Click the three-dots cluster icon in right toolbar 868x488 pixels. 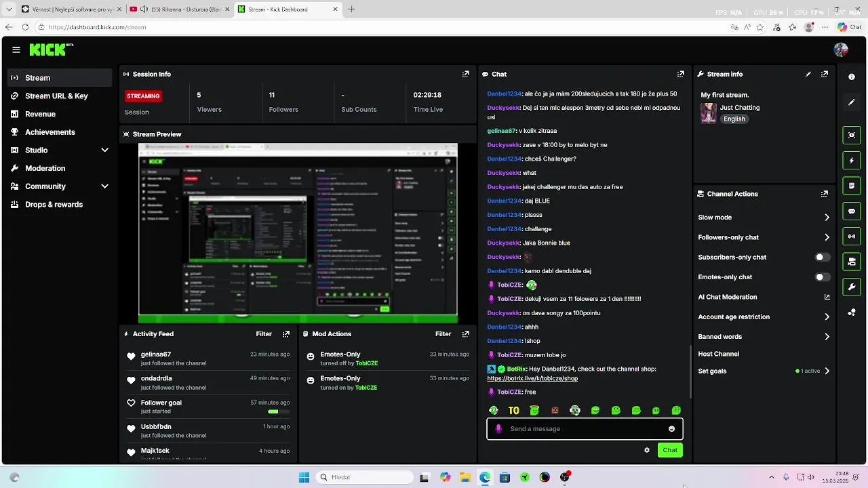click(x=852, y=312)
